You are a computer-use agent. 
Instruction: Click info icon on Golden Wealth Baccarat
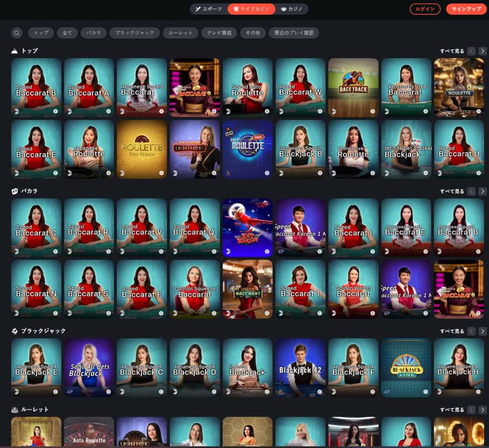(372, 313)
